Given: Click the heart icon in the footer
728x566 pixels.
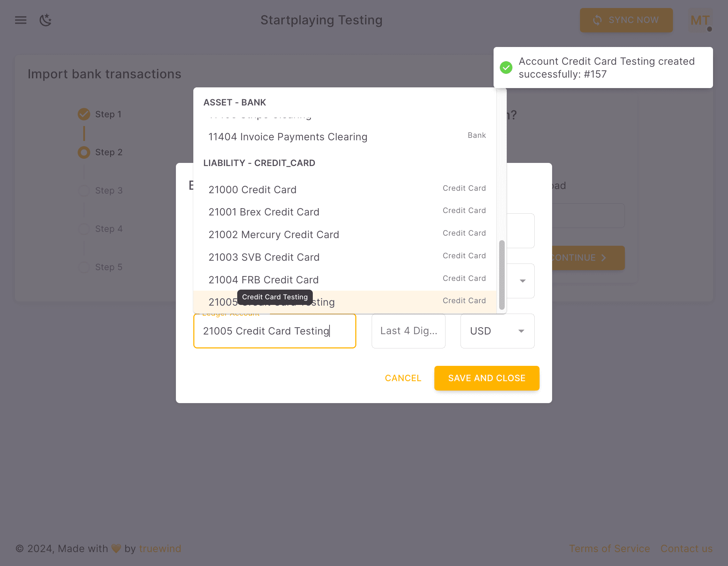Looking at the screenshot, I should point(116,548).
